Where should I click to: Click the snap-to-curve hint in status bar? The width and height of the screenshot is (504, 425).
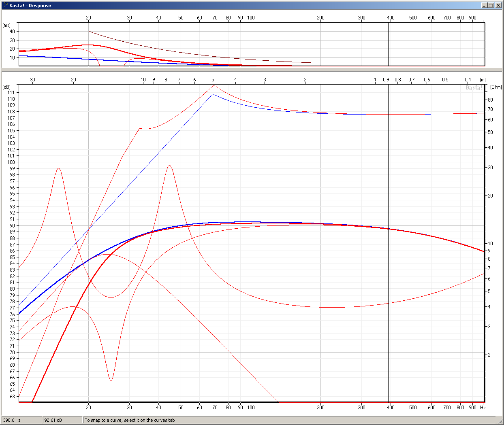pyautogui.click(x=130, y=420)
